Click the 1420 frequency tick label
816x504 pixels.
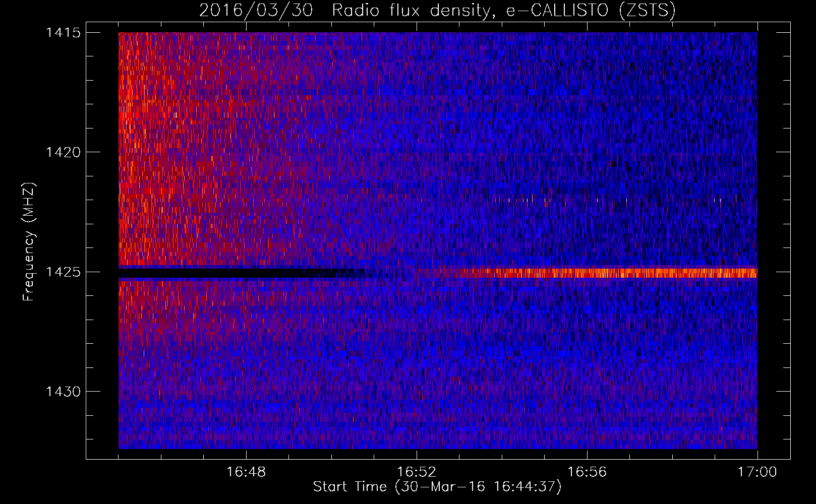point(63,152)
